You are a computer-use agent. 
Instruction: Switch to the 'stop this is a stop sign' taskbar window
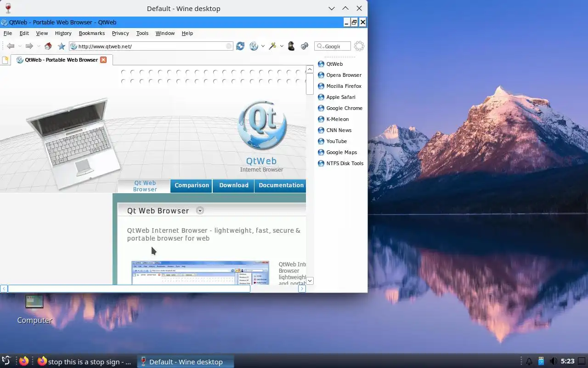[x=85, y=362]
